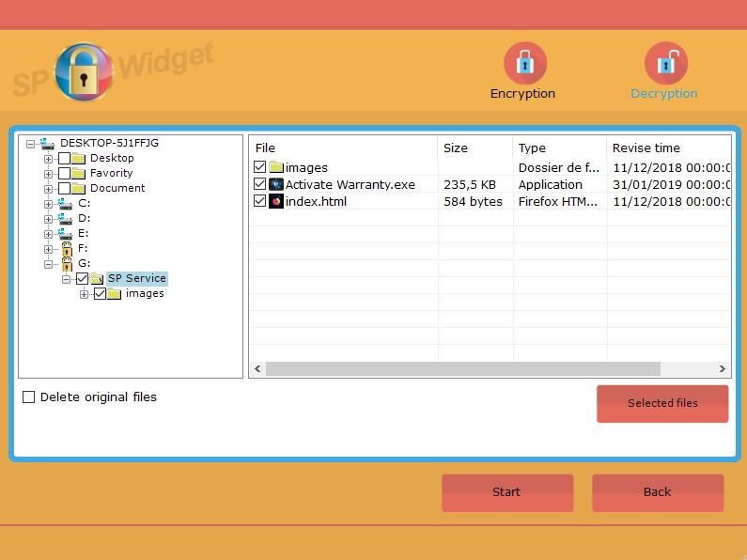Check the Favority folder checkbox

click(x=65, y=173)
